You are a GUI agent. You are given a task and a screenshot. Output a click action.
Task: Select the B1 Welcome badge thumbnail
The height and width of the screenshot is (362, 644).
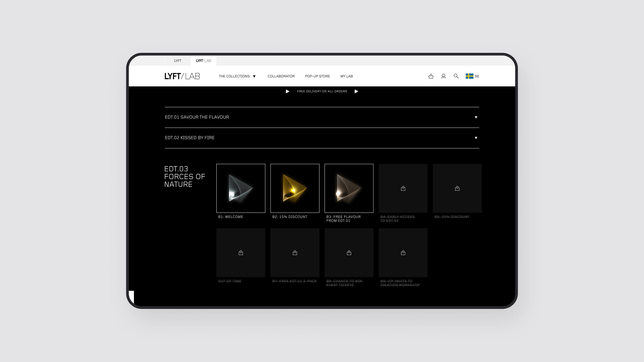click(x=240, y=188)
